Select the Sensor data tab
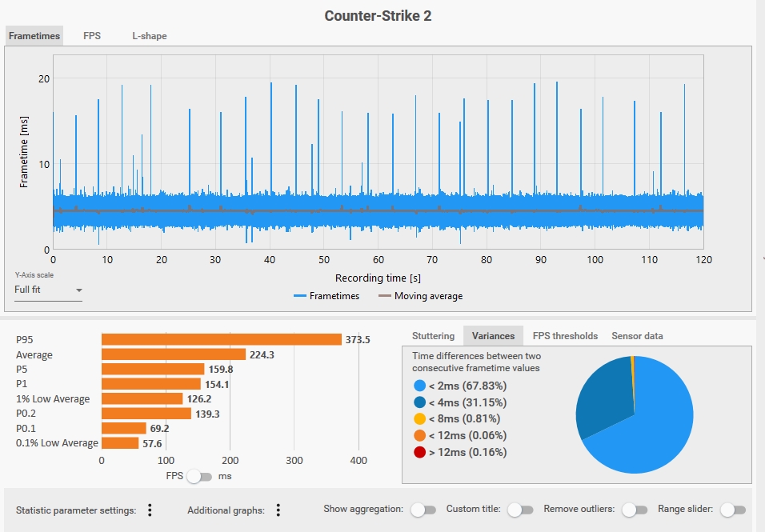Image resolution: width=765 pixels, height=532 pixels. pos(637,336)
